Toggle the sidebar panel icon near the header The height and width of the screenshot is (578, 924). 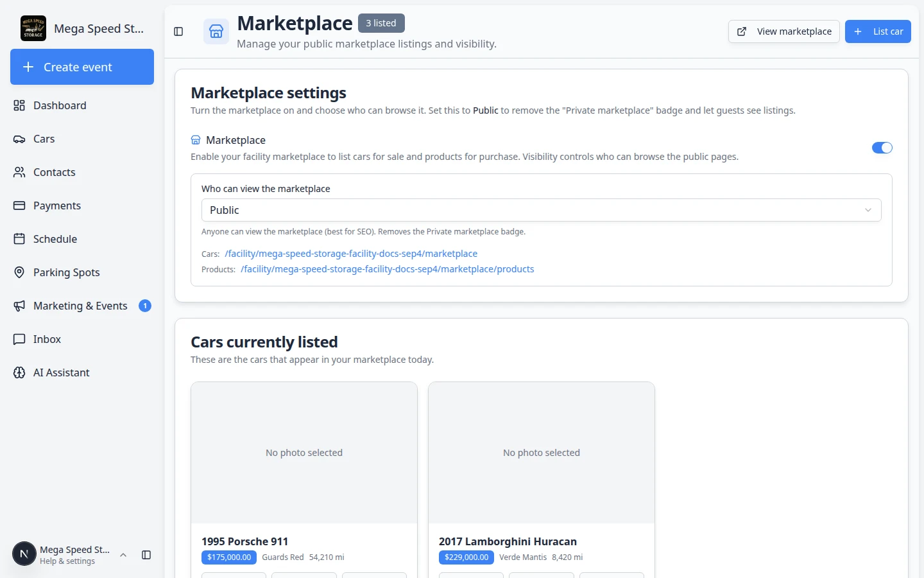(x=178, y=31)
